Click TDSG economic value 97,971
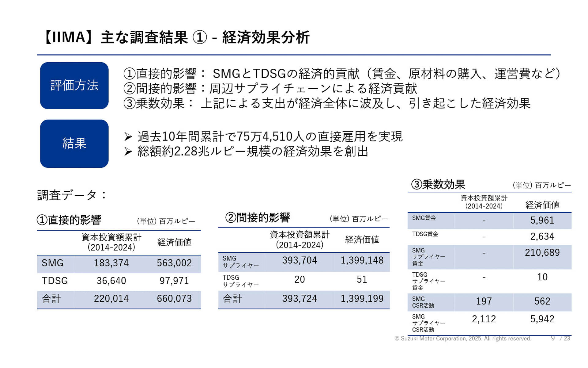Viewport: 588px width, 368px height. (174, 281)
